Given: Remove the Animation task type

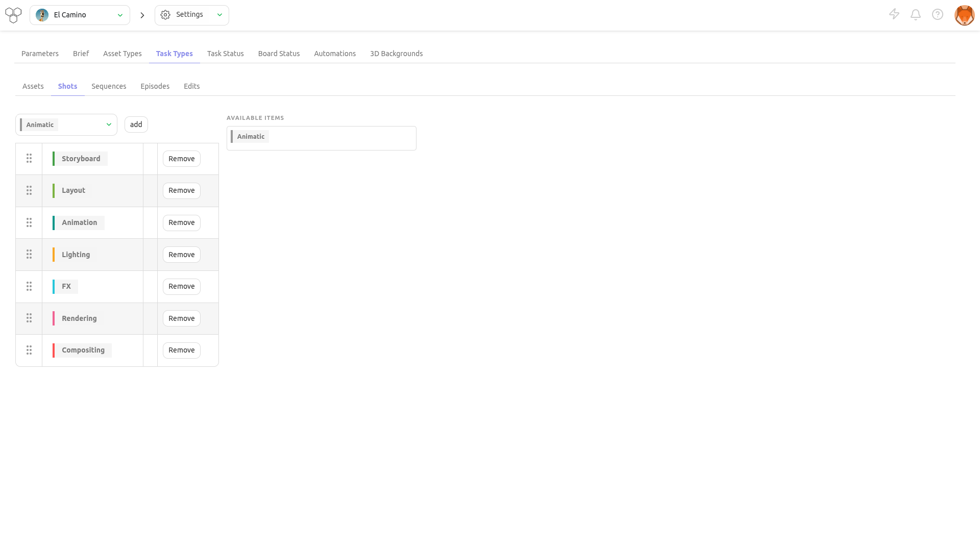Looking at the screenshot, I should point(182,222).
